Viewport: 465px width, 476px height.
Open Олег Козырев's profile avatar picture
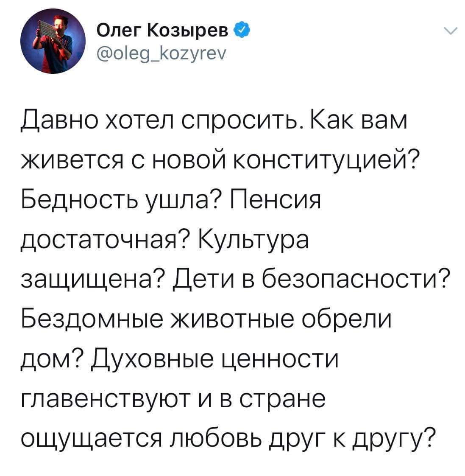tap(53, 41)
